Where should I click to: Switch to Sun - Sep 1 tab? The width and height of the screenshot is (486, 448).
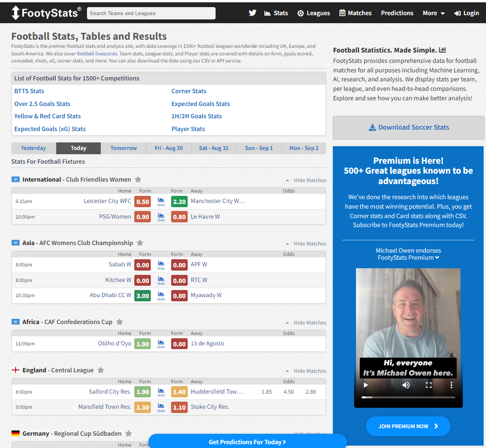click(259, 148)
